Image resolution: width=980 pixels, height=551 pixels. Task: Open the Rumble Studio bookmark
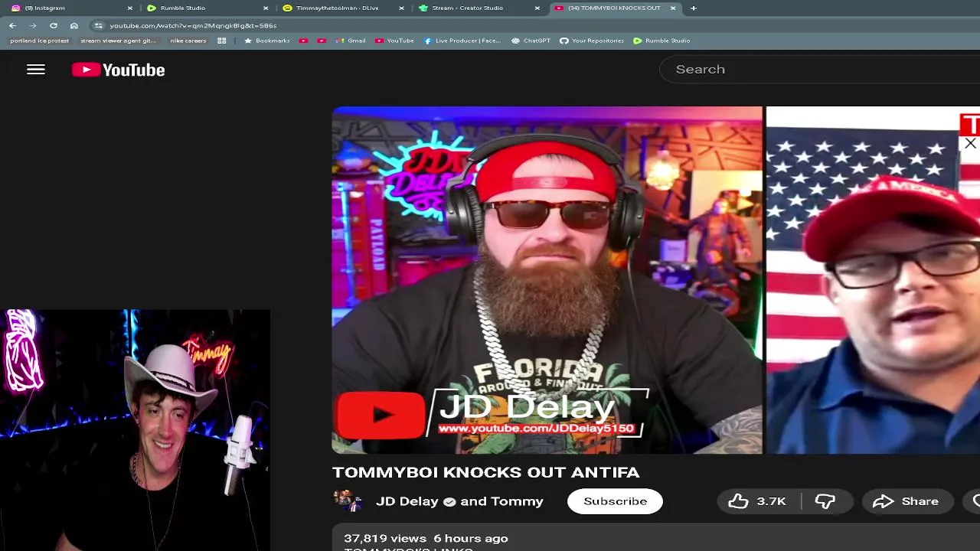pyautogui.click(x=661, y=41)
